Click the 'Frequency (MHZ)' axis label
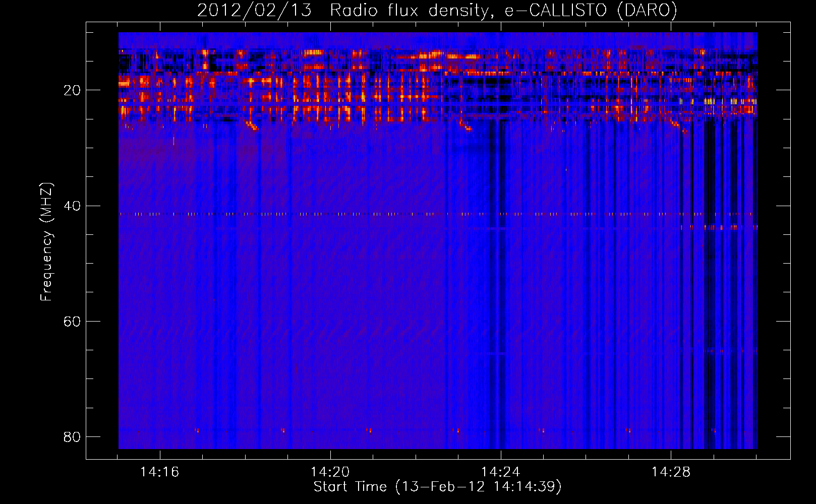 tap(46, 242)
